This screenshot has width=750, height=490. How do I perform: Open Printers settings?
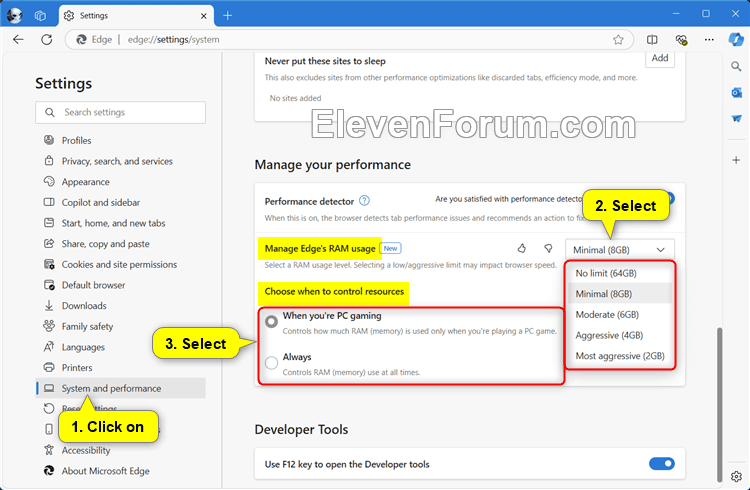121,368
